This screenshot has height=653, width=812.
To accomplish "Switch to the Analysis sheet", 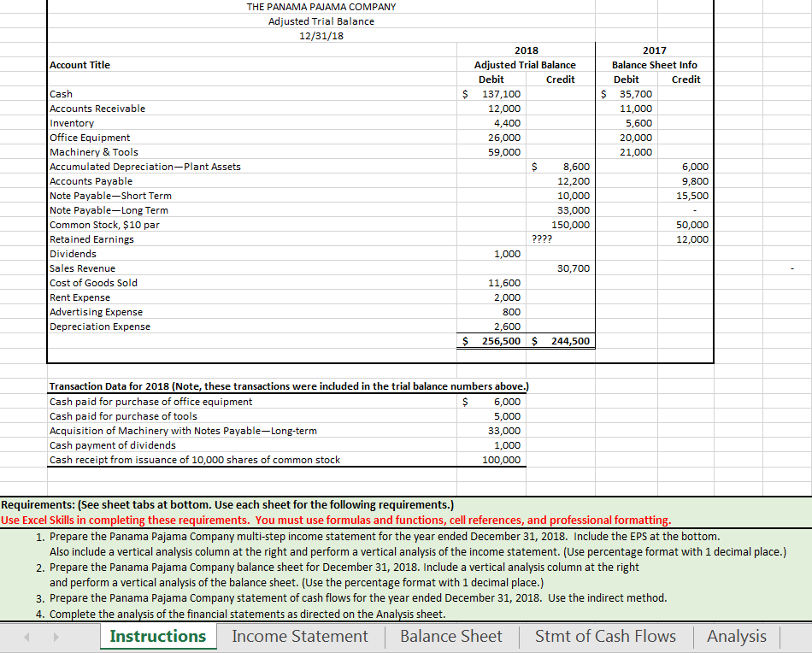I will click(736, 636).
